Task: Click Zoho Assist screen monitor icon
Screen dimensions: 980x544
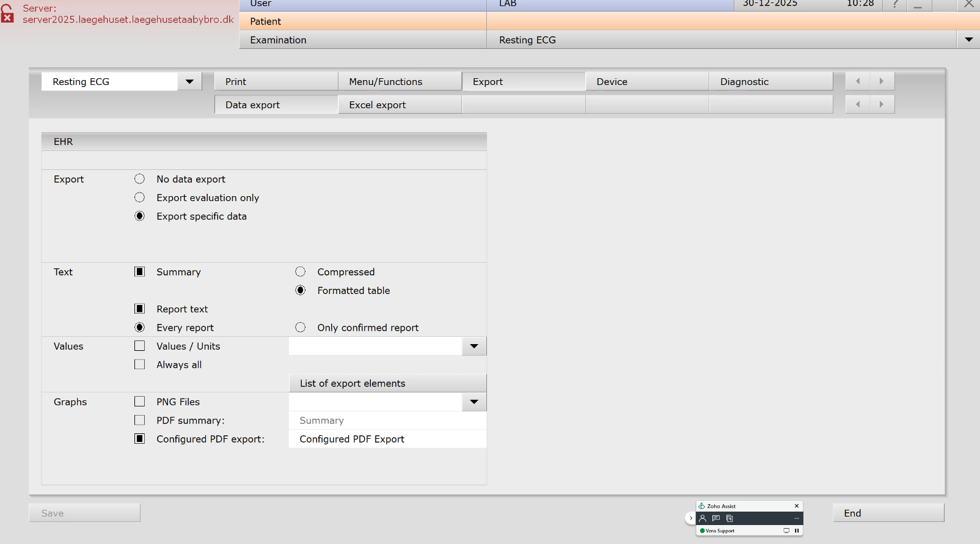Action: point(786,531)
